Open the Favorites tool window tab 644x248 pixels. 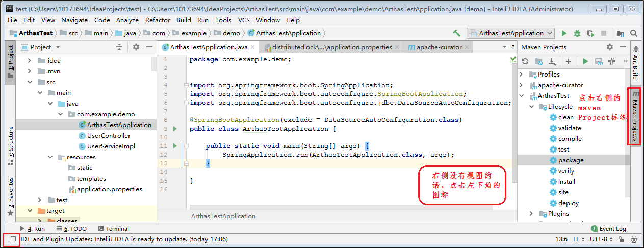click(11, 196)
